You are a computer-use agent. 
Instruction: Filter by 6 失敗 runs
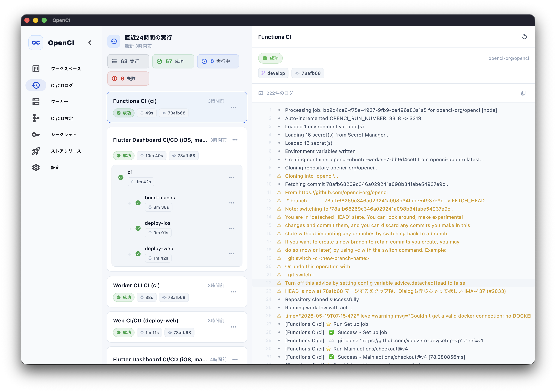tap(128, 78)
